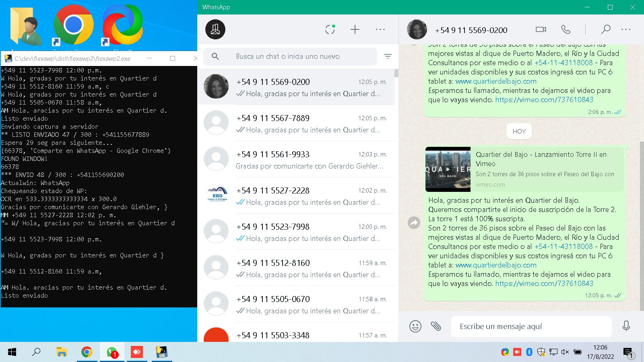Search within the open conversation

point(606,29)
